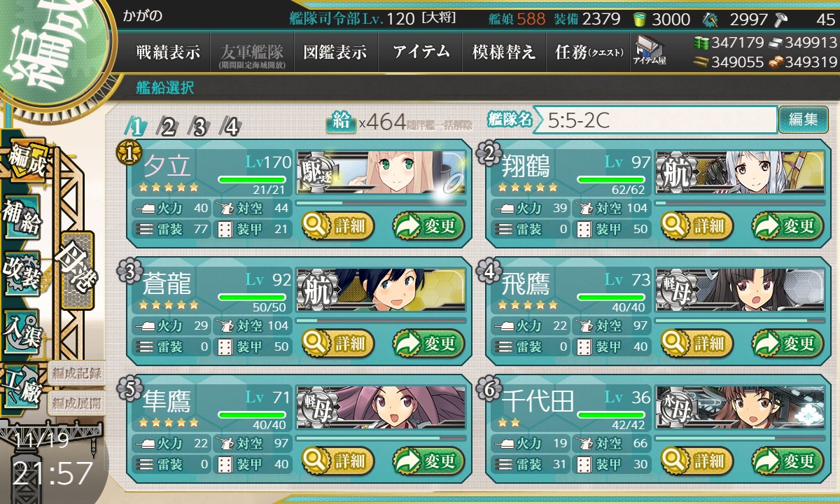840x504 pixels.
Task: Switch to fleet tab 3
Action: click(x=199, y=127)
